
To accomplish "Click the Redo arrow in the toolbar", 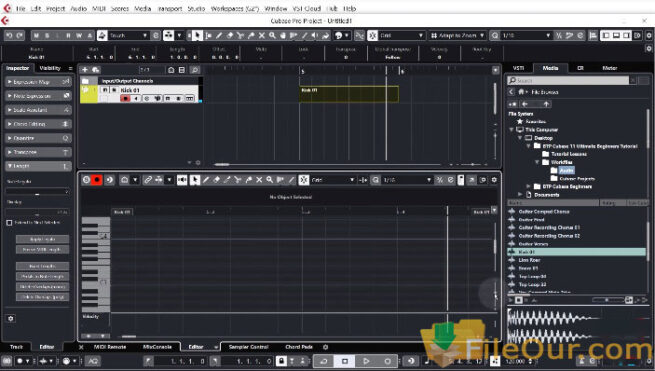I will (20, 36).
